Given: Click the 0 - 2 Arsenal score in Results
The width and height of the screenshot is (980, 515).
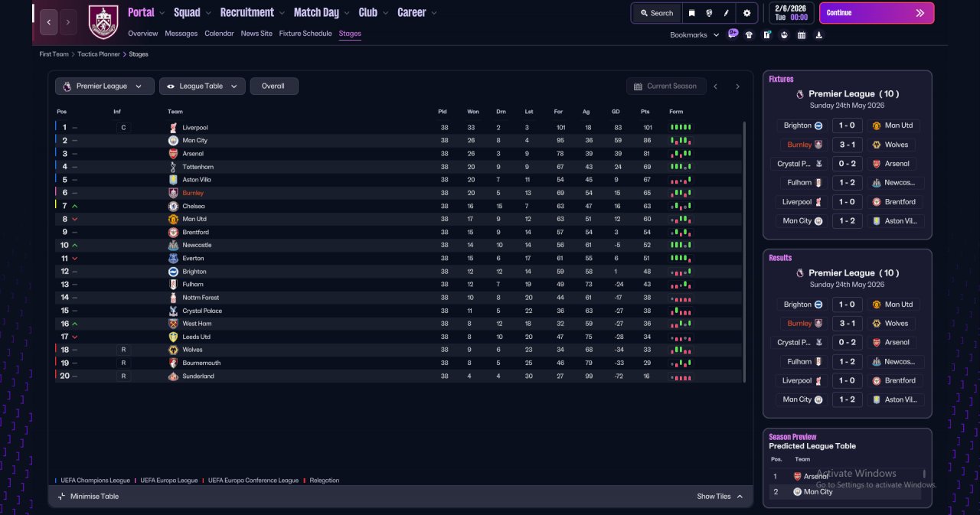Looking at the screenshot, I should [847, 342].
